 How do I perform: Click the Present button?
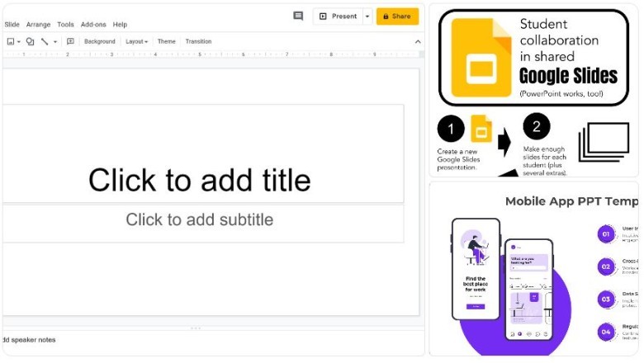tap(339, 16)
